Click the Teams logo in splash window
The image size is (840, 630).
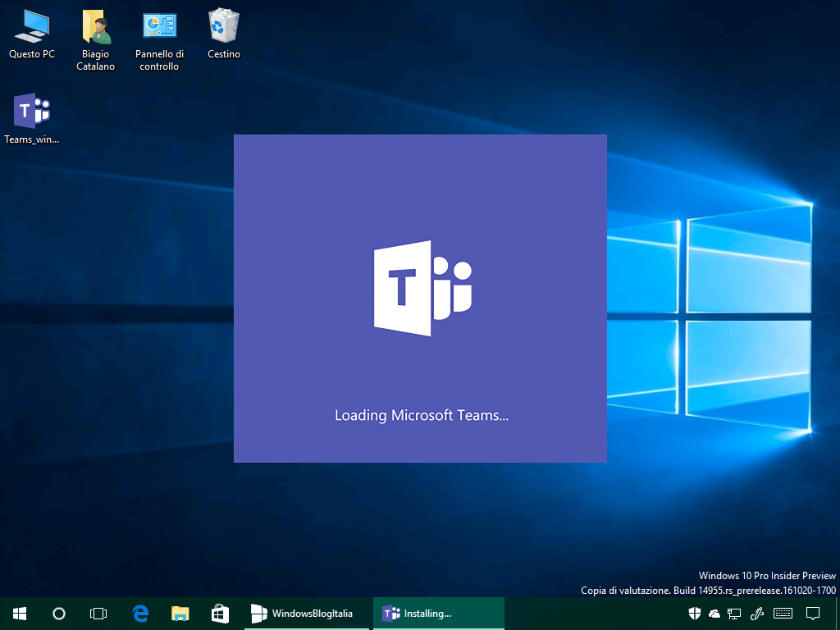[x=422, y=288]
